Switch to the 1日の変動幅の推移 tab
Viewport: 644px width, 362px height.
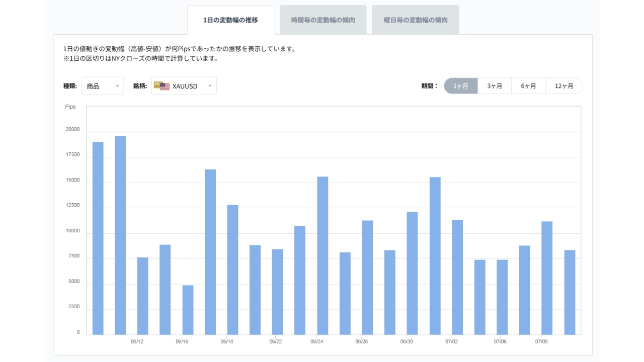[x=230, y=20]
